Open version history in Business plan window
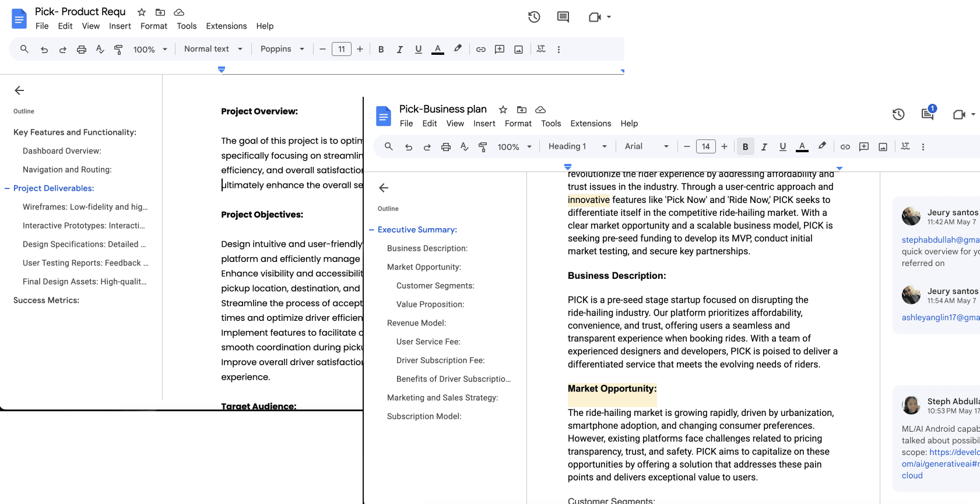The image size is (980, 504). (x=898, y=114)
